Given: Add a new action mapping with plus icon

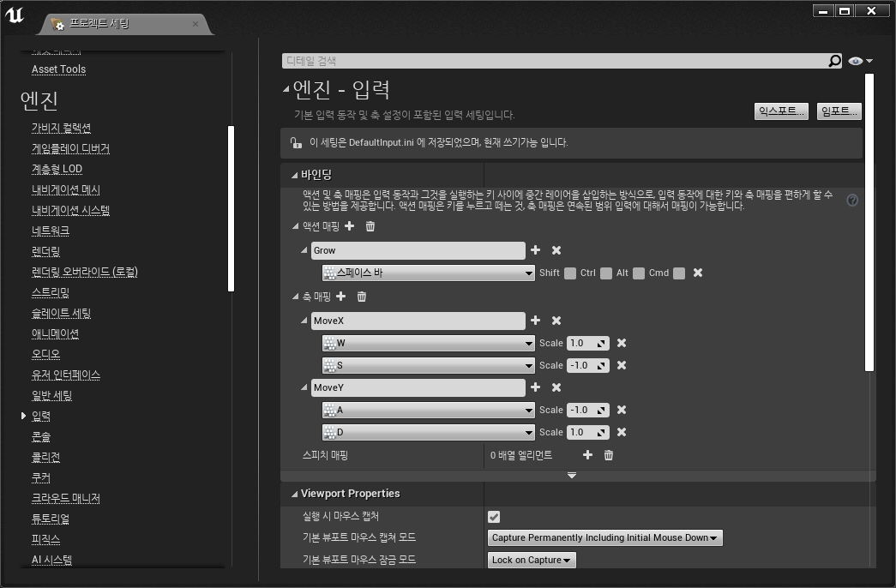Looking at the screenshot, I should point(349,226).
